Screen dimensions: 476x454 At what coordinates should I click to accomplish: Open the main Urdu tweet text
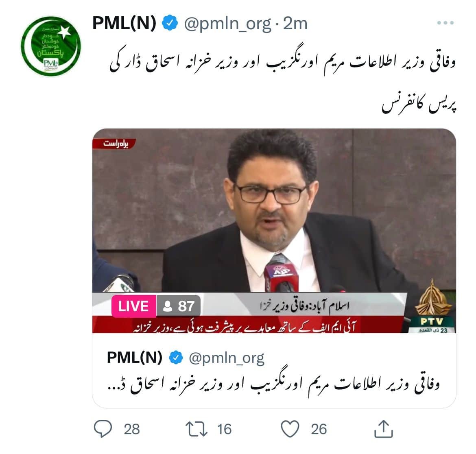click(283, 82)
